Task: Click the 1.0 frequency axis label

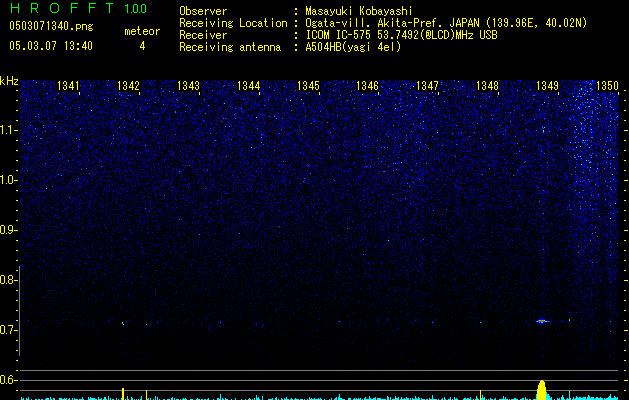Action: pyautogui.click(x=8, y=180)
